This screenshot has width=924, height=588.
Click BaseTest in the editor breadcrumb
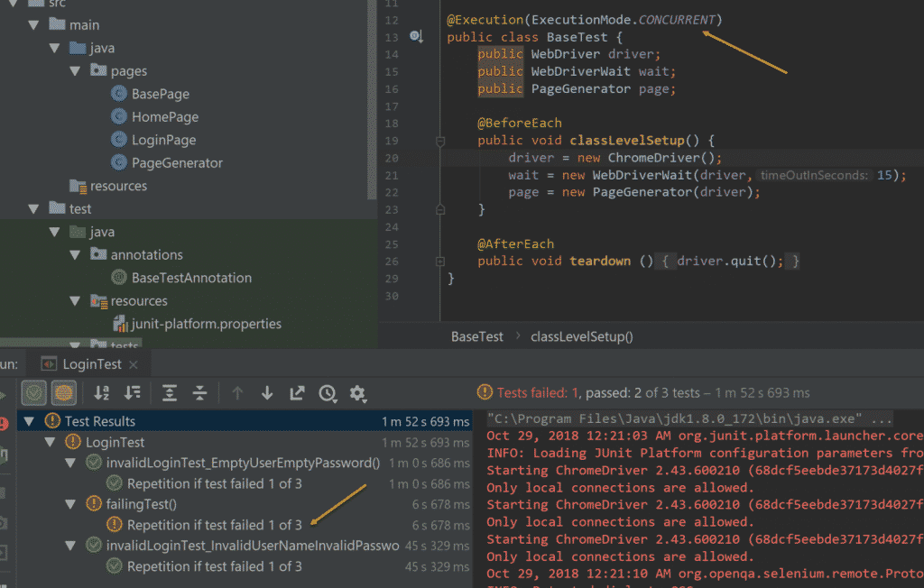coord(476,335)
